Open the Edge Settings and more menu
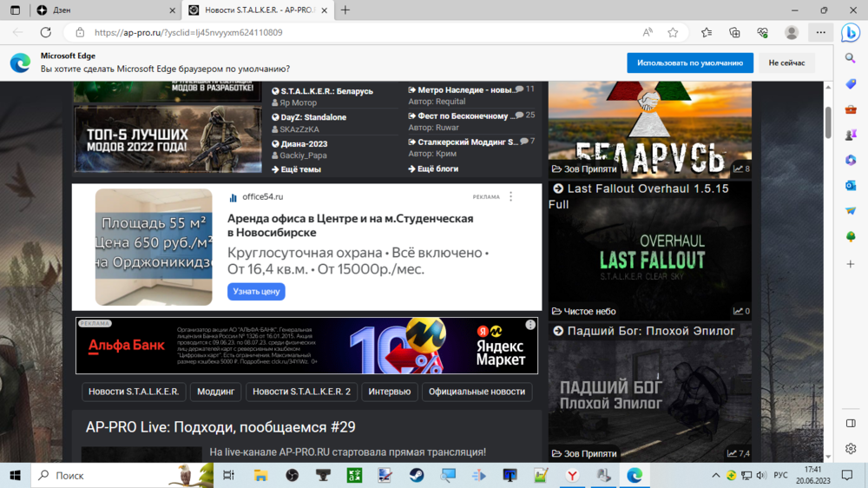Screen dimensions: 868x488 820,32
